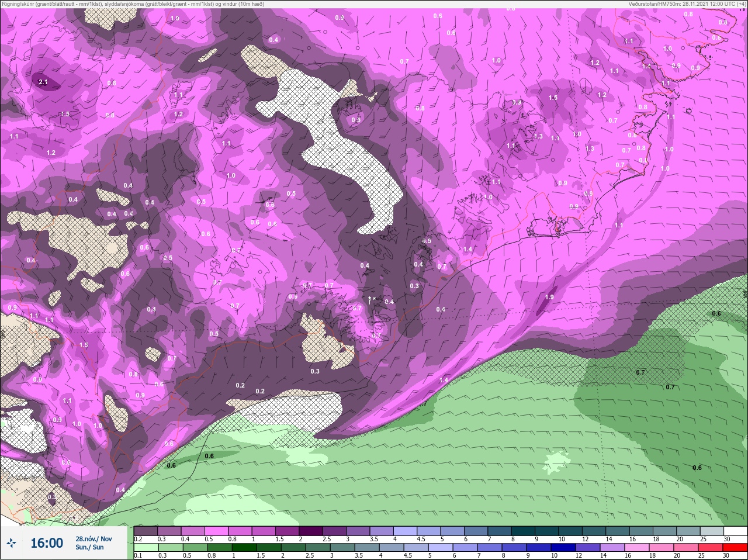The image size is (748, 560).
Task: Click the '0.2' label on the snow scale
Action: [138, 539]
